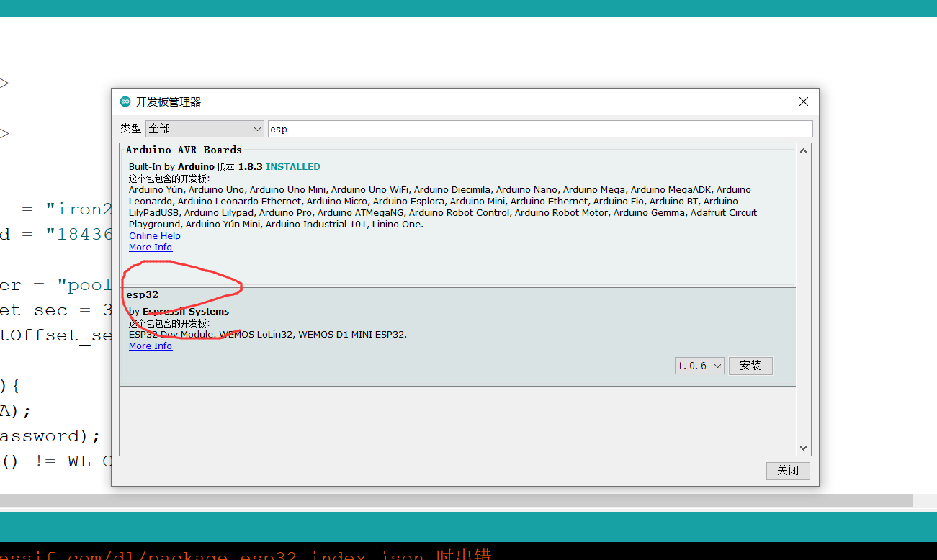Viewport: 937px width, 560px height.
Task: Click the search field containing 'esp'
Action: coord(540,129)
